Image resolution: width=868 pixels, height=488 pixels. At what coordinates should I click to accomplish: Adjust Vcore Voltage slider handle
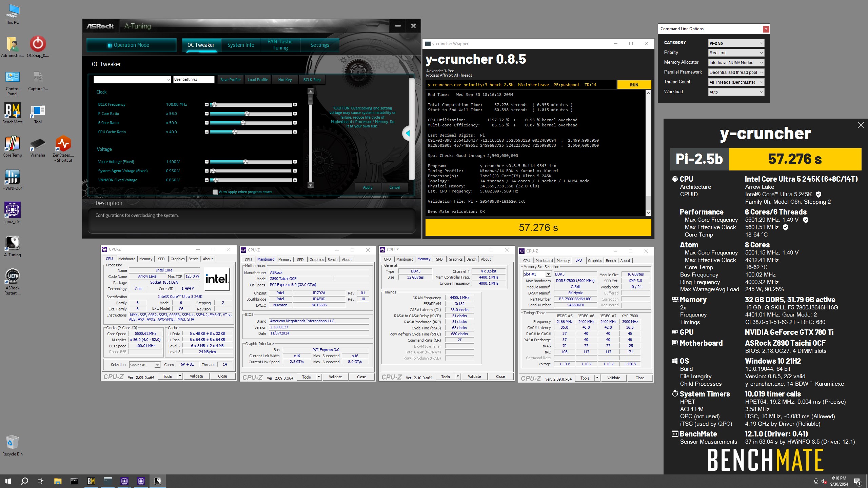click(x=245, y=162)
